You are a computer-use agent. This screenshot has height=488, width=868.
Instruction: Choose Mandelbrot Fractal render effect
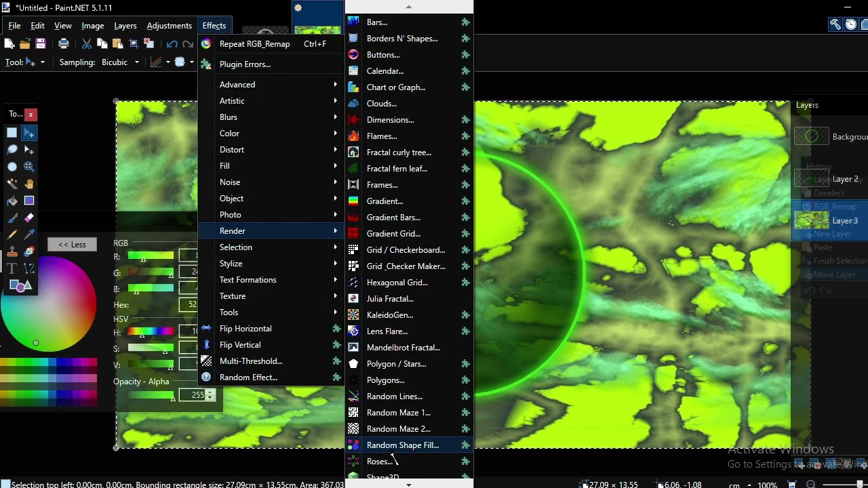coord(409,348)
